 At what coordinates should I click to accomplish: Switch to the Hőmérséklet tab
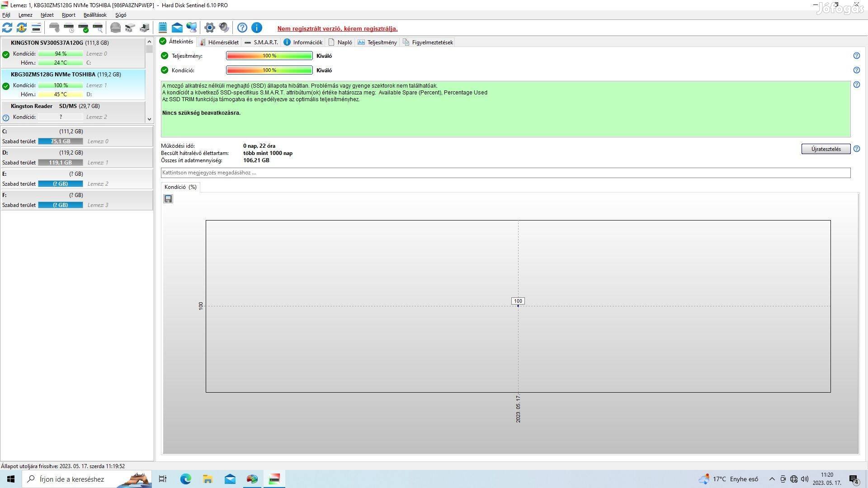(219, 42)
